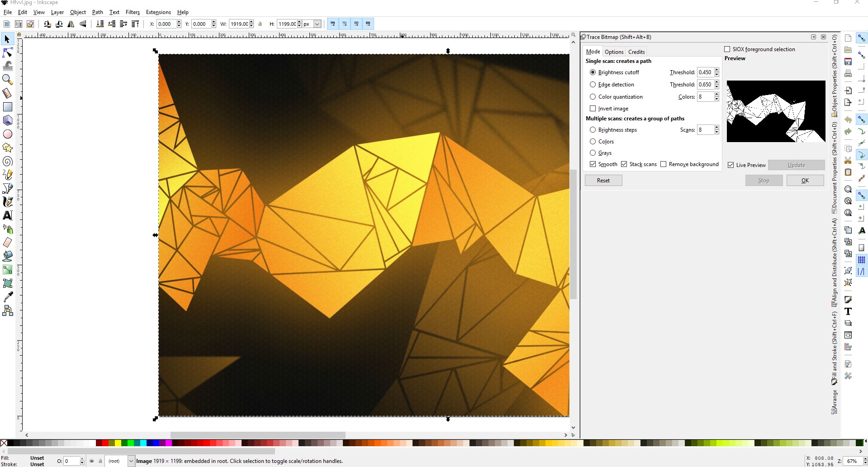This screenshot has width=868, height=467.
Task: Click the Print document icon
Action: [848, 73]
